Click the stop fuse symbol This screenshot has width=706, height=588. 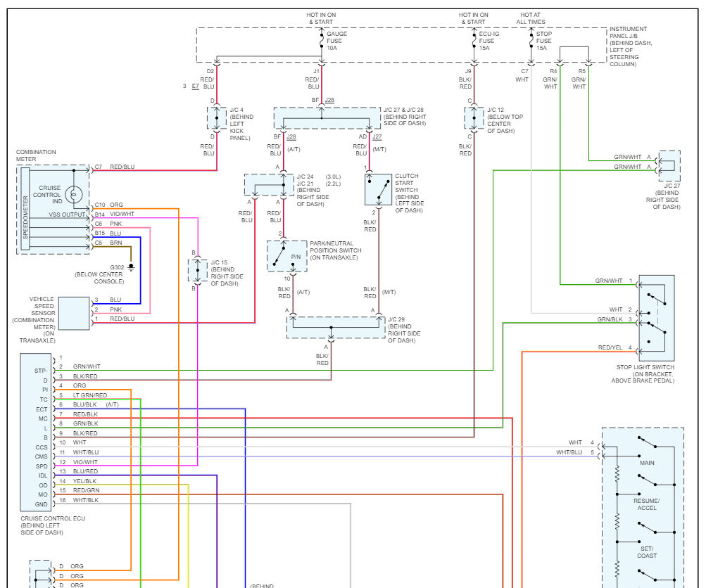531,41
